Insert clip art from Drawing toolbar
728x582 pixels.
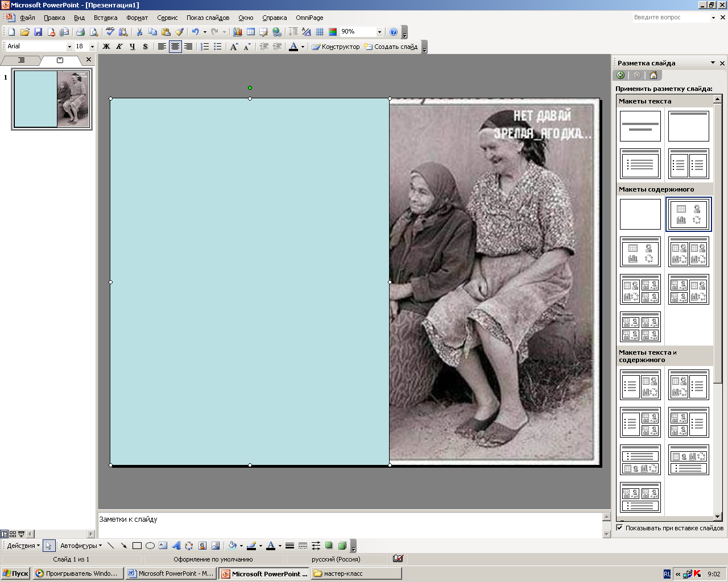coord(202,546)
